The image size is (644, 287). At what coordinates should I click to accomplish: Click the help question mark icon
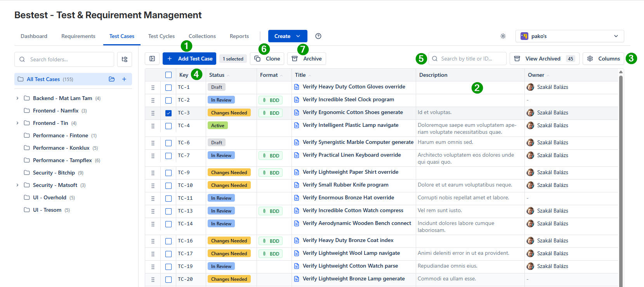(318, 36)
